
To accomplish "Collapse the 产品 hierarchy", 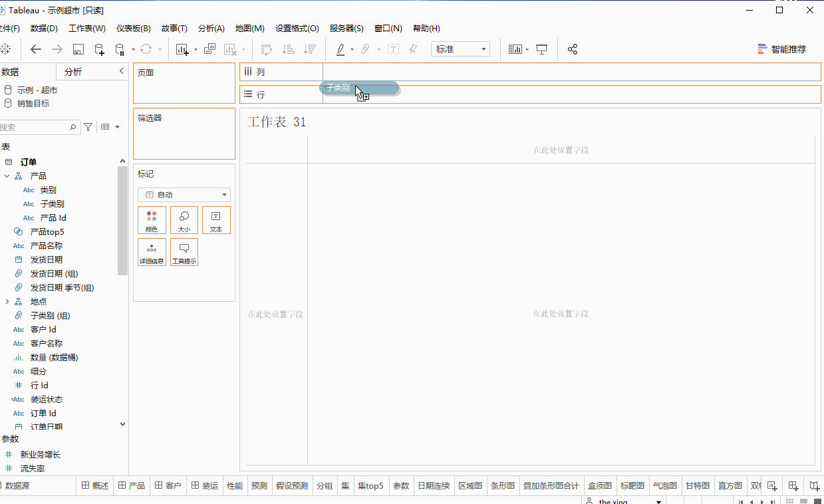I will pyautogui.click(x=7, y=176).
